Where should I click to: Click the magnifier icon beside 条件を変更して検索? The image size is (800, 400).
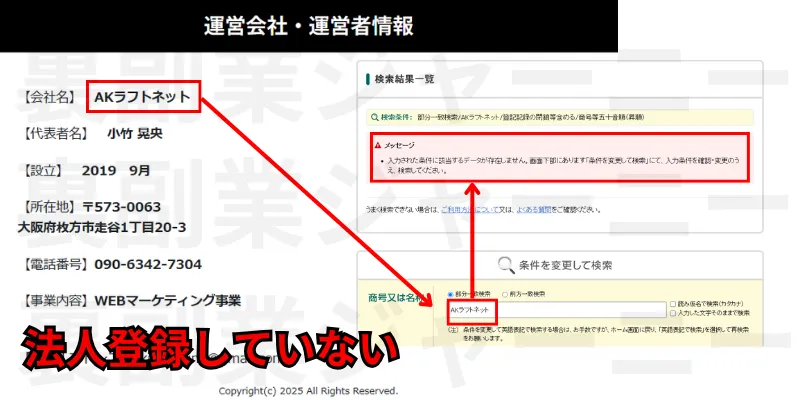point(506,265)
